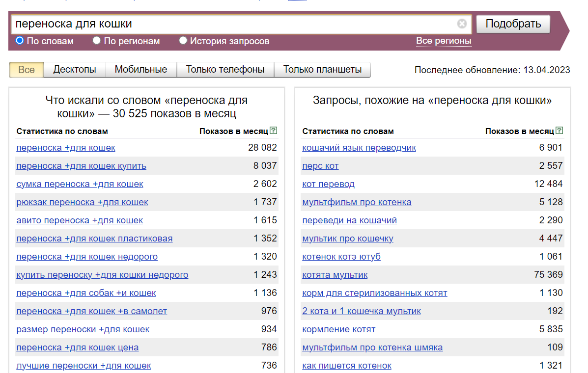Viewport: 588px width, 373px height.
Task: Open link 'переноска +для собак +и кошек'
Action: (x=86, y=293)
